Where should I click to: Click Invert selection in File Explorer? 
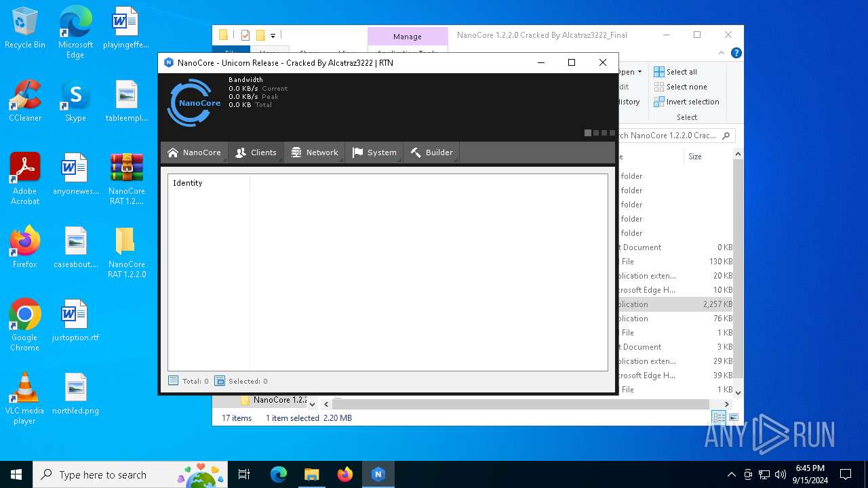(686, 102)
